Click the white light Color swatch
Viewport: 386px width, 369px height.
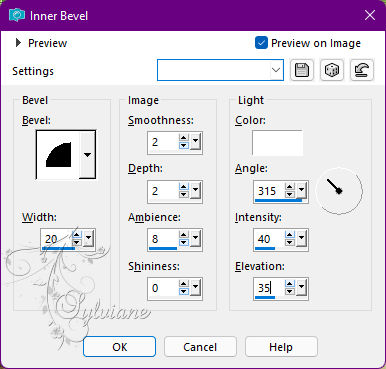[277, 143]
